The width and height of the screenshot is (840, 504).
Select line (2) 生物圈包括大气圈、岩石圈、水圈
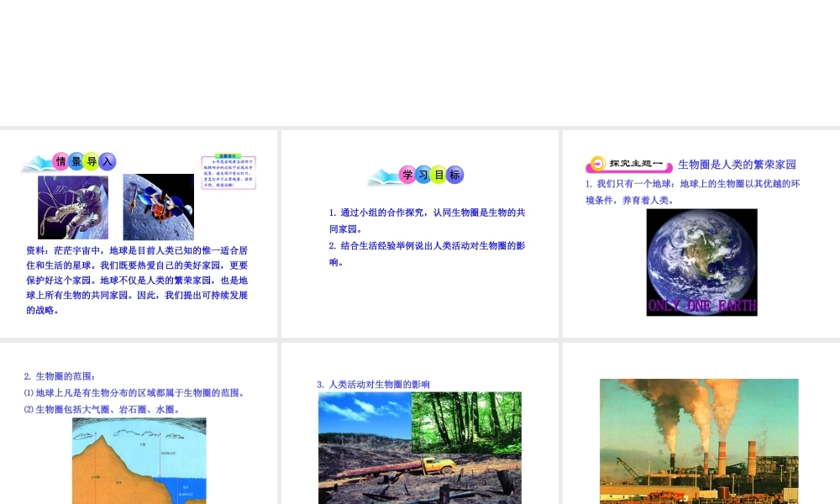102,410
